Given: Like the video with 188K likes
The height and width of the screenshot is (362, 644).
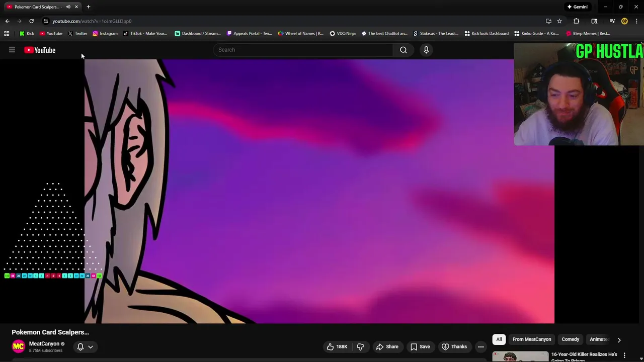Looking at the screenshot, I should 337,346.
